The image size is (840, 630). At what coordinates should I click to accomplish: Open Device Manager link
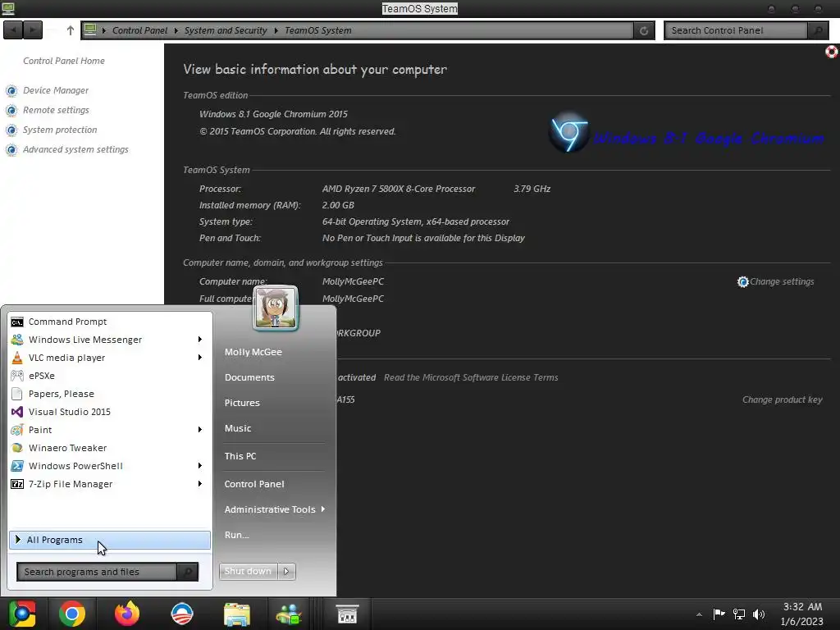(56, 90)
